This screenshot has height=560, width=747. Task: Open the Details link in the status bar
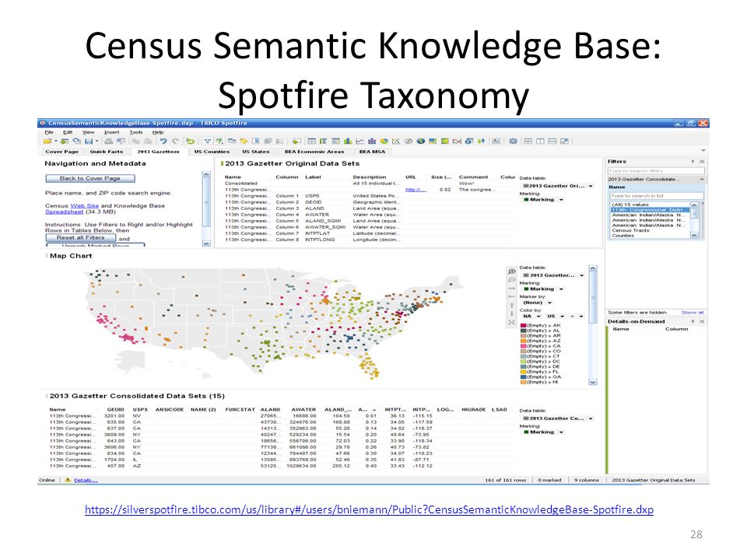coord(86,480)
